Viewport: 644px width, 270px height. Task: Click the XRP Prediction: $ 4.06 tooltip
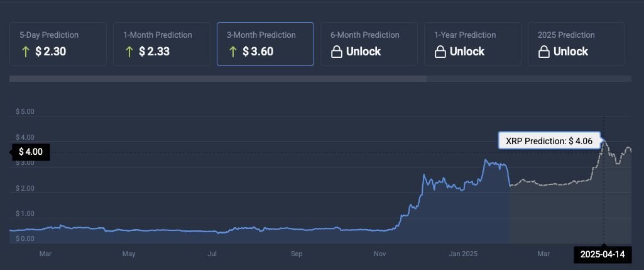(x=549, y=140)
